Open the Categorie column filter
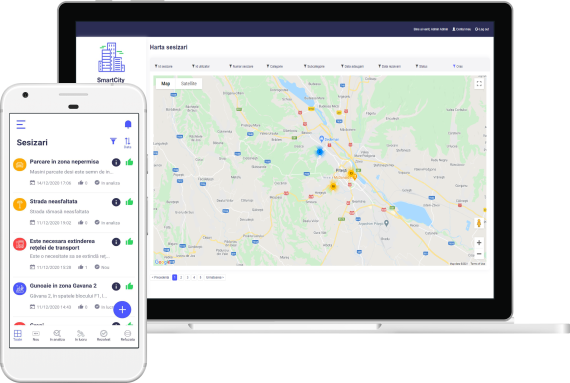570x383 pixels. tap(274, 66)
